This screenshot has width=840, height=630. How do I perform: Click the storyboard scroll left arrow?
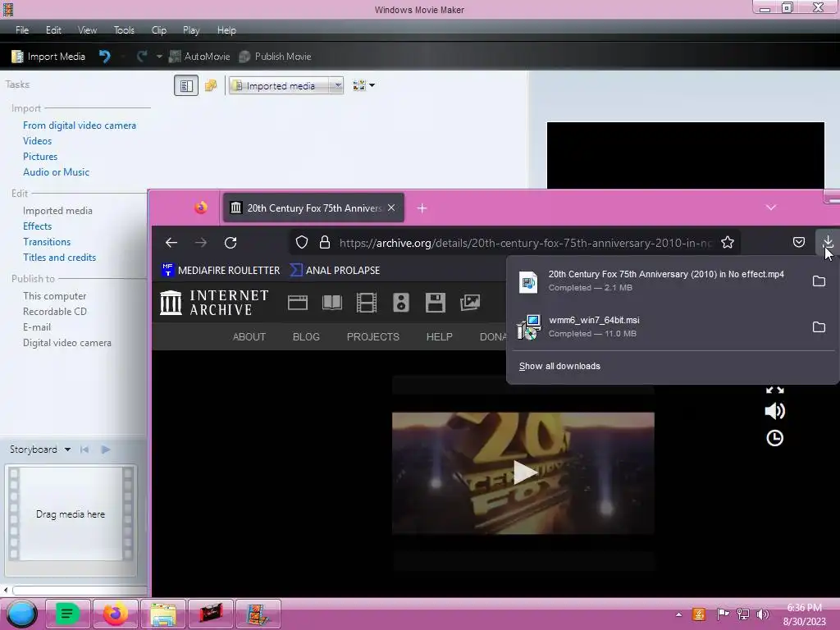pos(6,591)
